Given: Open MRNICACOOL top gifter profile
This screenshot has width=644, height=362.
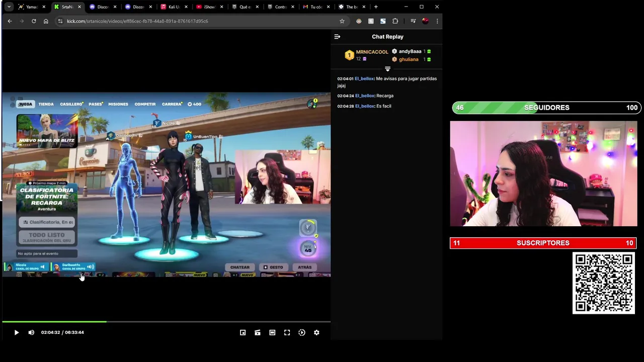Looking at the screenshot, I should (x=372, y=52).
